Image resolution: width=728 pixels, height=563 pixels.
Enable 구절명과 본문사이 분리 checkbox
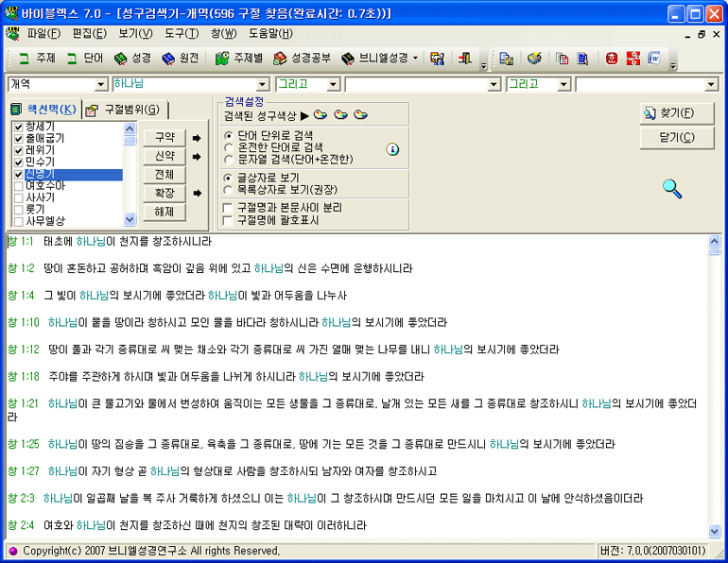point(228,208)
